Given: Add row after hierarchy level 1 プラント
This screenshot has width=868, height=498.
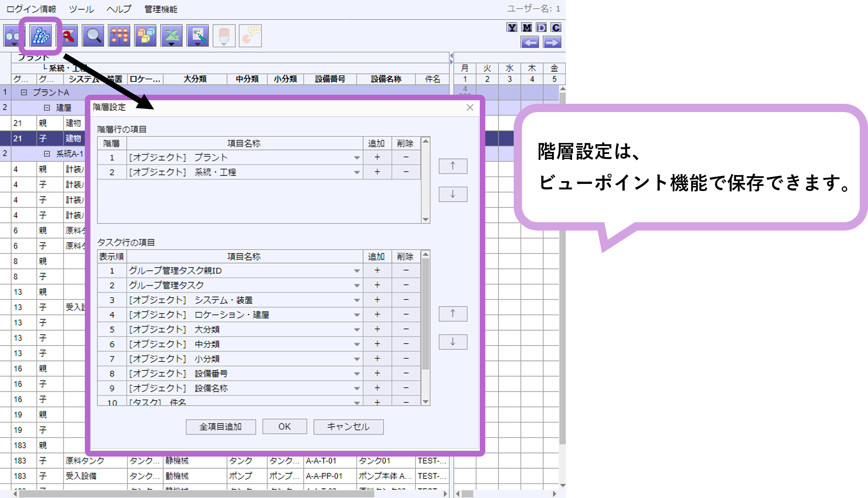Looking at the screenshot, I should tap(377, 157).
